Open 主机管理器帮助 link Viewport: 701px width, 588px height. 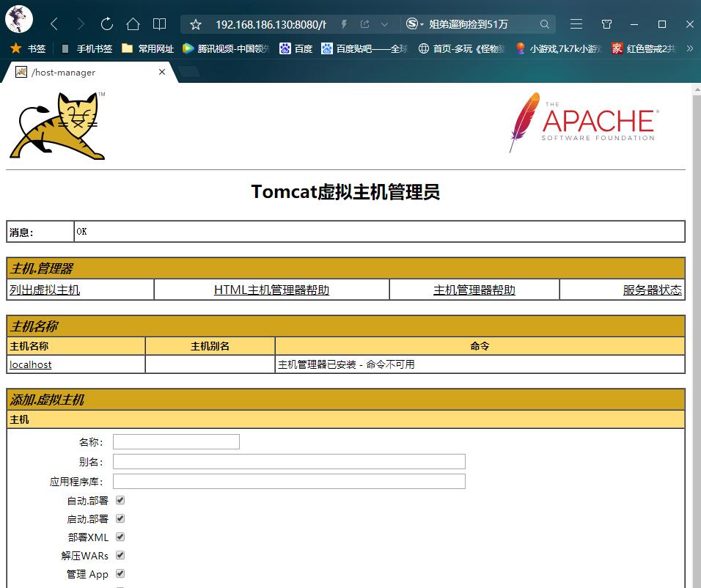point(474,290)
